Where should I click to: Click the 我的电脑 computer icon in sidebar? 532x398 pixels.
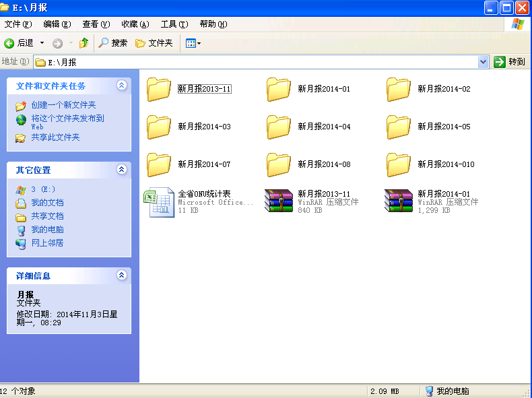click(21, 231)
